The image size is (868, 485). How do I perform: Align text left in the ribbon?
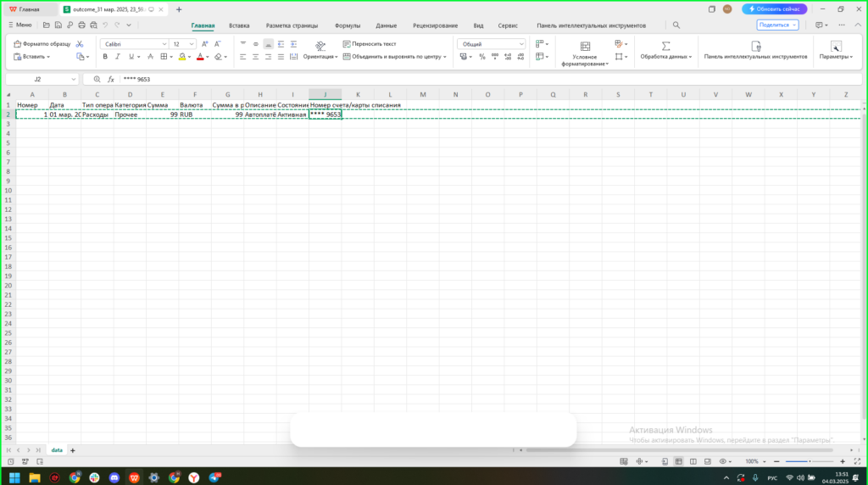(243, 57)
